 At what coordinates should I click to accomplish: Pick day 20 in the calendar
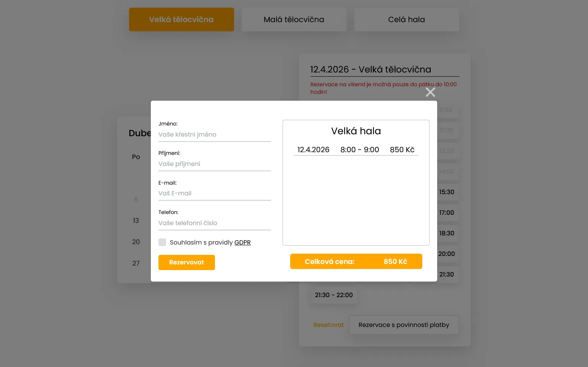[136, 242]
